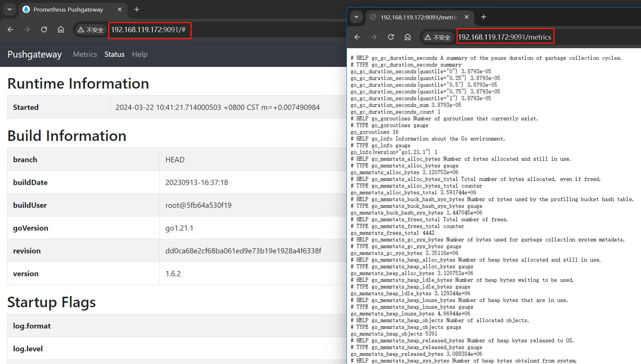
Task: Open the Status nav item
Action: tap(115, 54)
